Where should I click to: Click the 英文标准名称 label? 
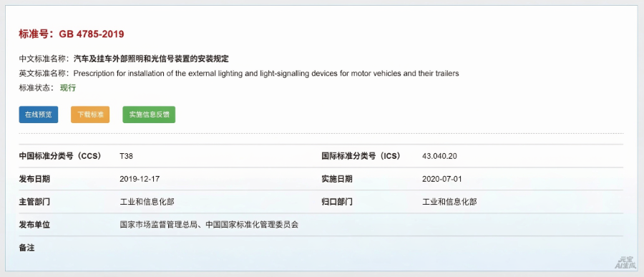pos(44,74)
